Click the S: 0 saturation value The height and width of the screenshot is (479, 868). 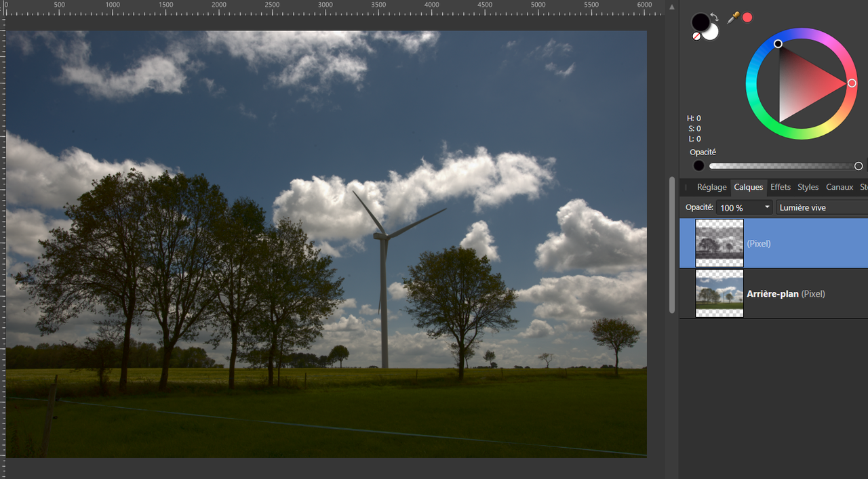694,129
